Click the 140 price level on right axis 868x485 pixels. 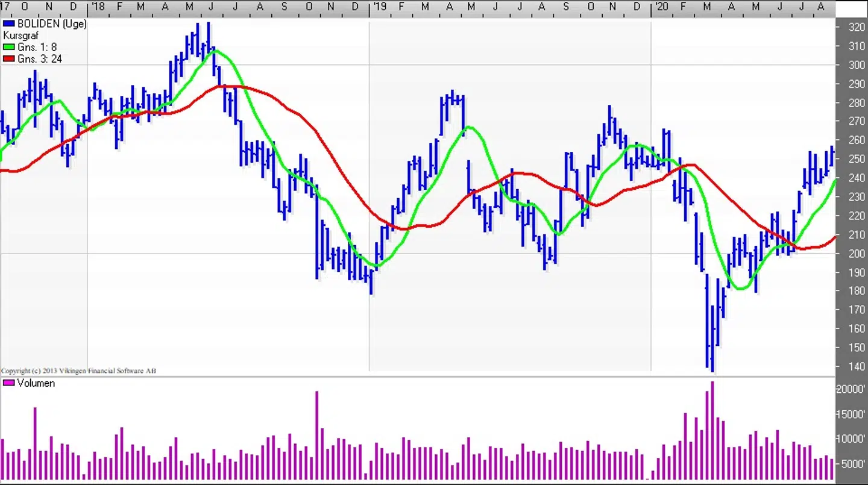856,367
